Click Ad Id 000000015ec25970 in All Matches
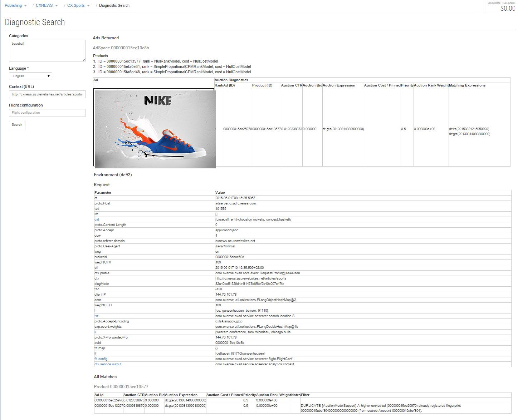 [x=109, y=400]
